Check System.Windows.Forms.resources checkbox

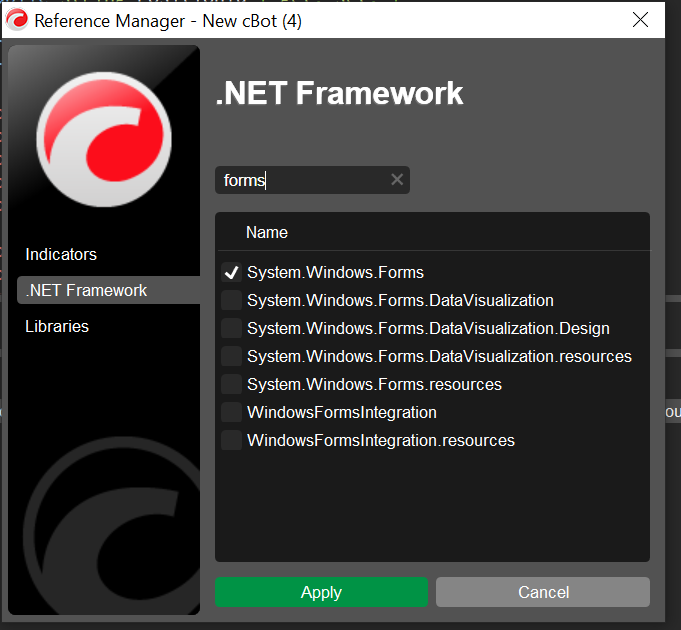click(x=231, y=384)
